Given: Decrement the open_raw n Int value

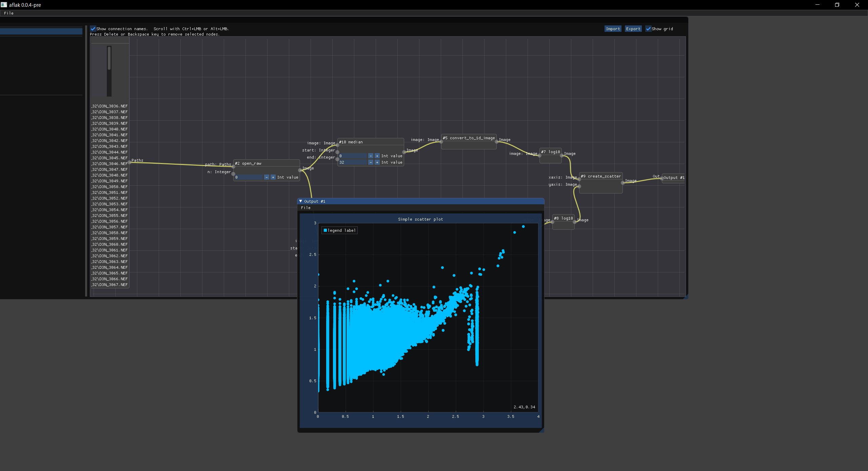Looking at the screenshot, I should (267, 177).
